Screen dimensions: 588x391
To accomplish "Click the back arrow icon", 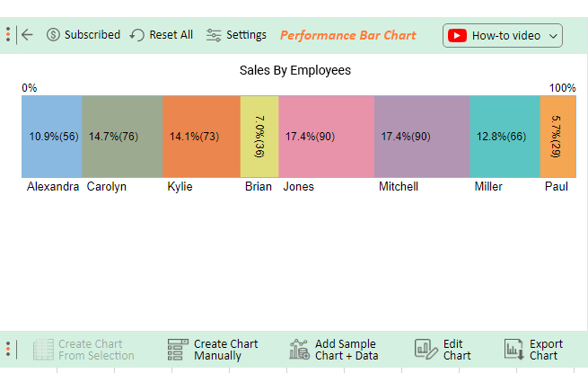I will coord(27,35).
